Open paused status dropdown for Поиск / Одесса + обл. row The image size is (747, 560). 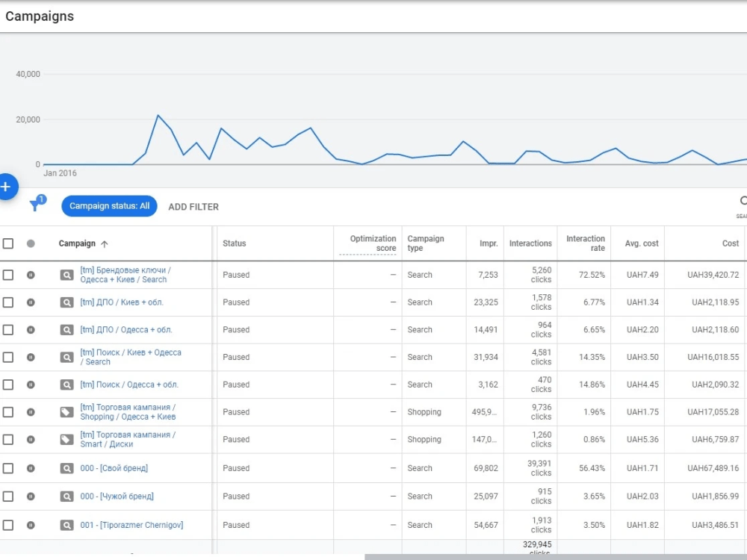click(x=31, y=385)
